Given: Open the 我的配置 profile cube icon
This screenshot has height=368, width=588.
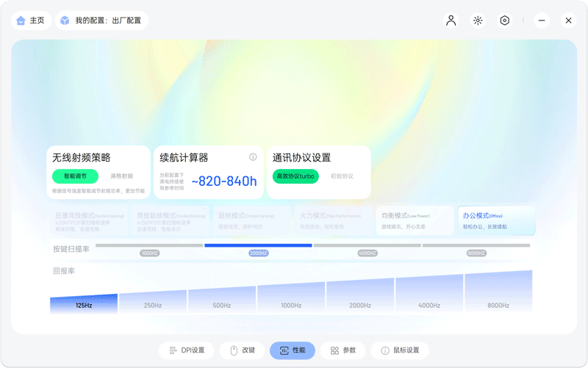Looking at the screenshot, I should coord(65,21).
